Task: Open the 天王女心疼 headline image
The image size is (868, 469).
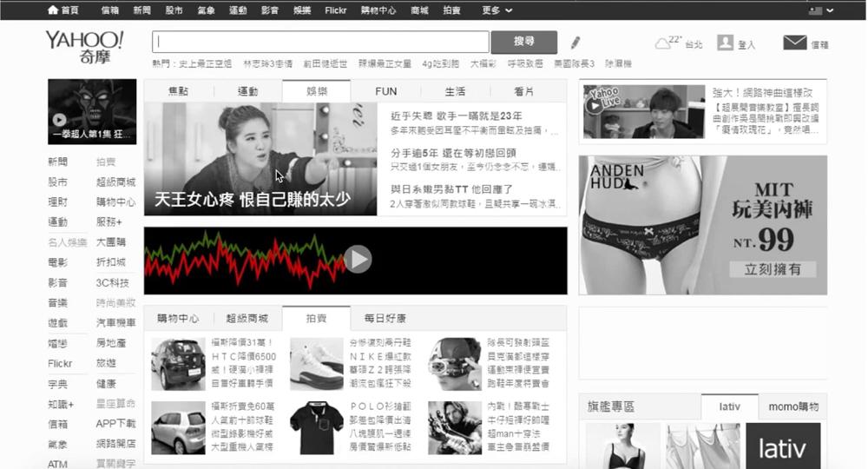Action: click(x=260, y=158)
